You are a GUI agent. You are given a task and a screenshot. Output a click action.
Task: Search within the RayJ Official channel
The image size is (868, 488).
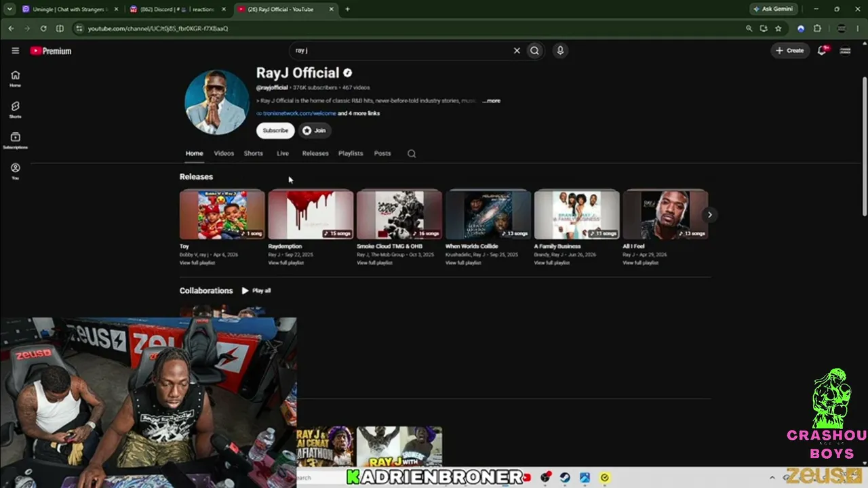click(412, 153)
